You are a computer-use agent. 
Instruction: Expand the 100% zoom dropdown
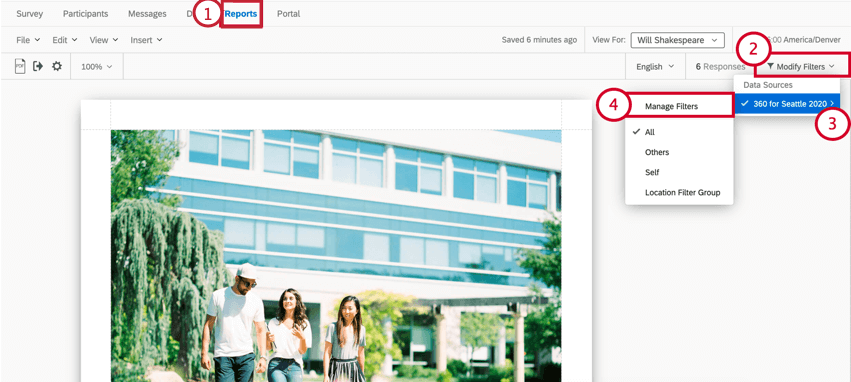click(x=97, y=67)
